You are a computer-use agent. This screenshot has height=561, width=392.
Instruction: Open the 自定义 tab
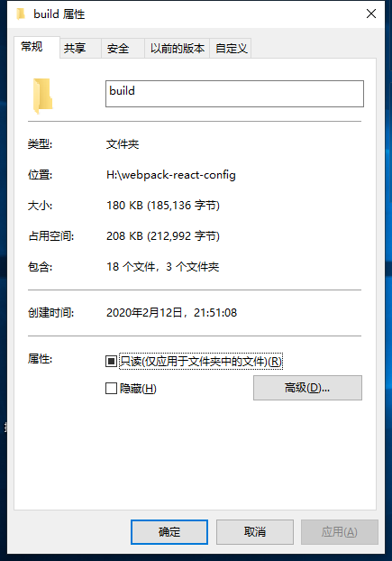pyautogui.click(x=231, y=48)
